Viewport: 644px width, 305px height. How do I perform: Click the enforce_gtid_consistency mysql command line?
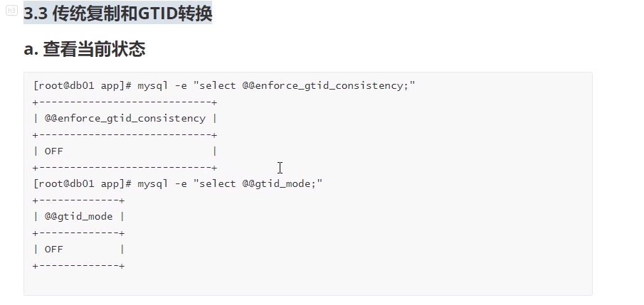[224, 85]
